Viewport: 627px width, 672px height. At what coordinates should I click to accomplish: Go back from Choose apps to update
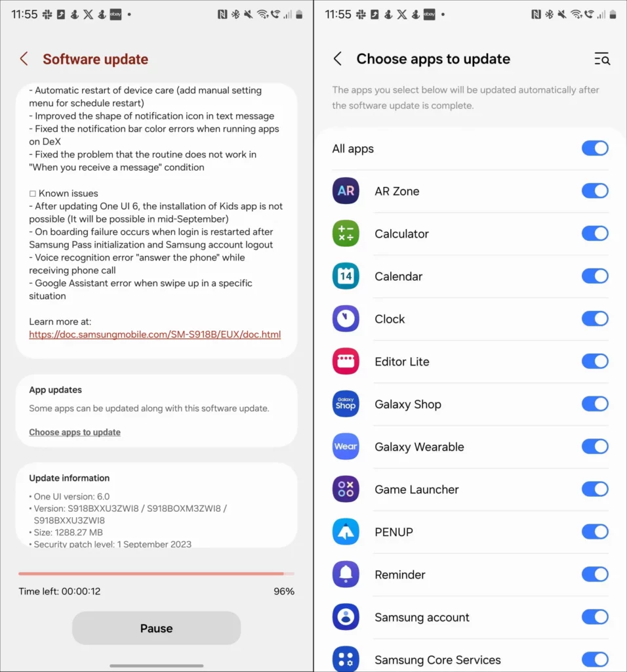click(x=338, y=58)
